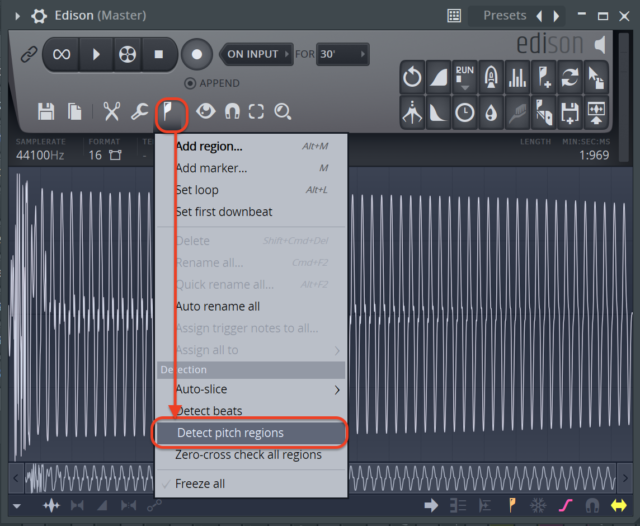This screenshot has height=526, width=640.
Task: Toggle loop playback (infinity icon)
Action: pos(62,54)
